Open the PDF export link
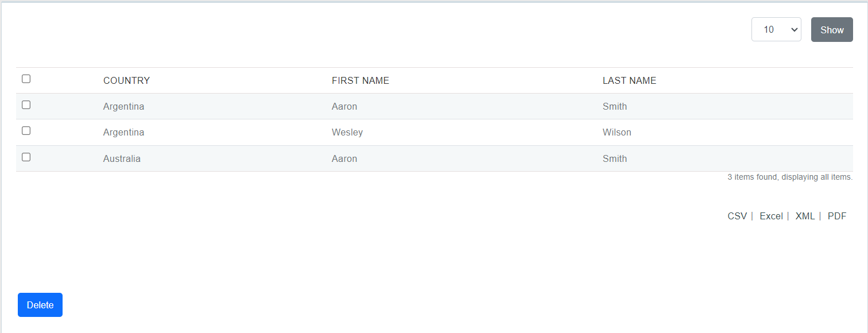Viewport: 868px width, 333px height. pyautogui.click(x=837, y=216)
